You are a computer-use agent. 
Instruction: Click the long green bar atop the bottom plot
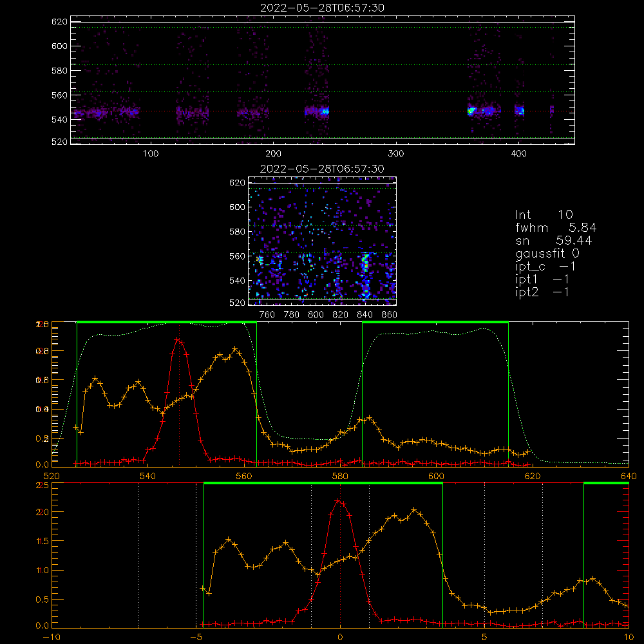coord(323,484)
